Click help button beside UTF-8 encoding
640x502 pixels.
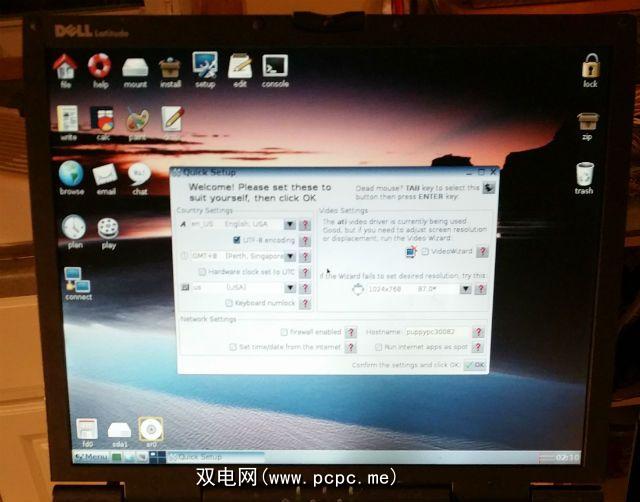pyautogui.click(x=305, y=240)
